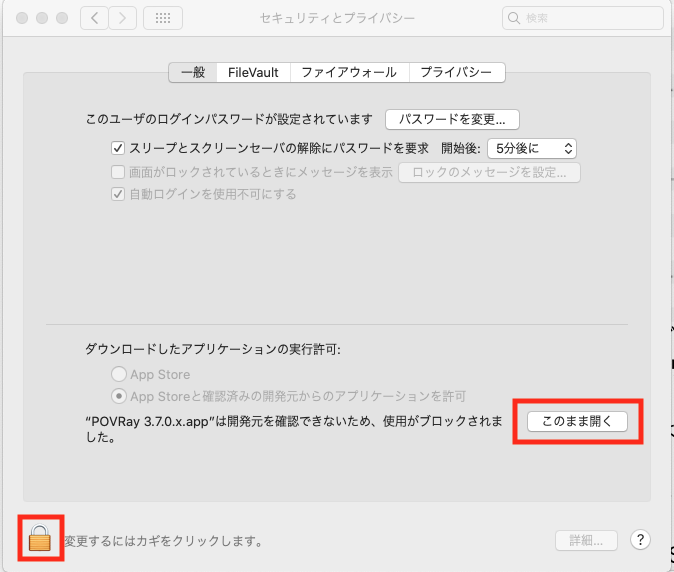This screenshot has height=572, width=674.
Task: Go forward with the right arrow
Action: point(122,18)
